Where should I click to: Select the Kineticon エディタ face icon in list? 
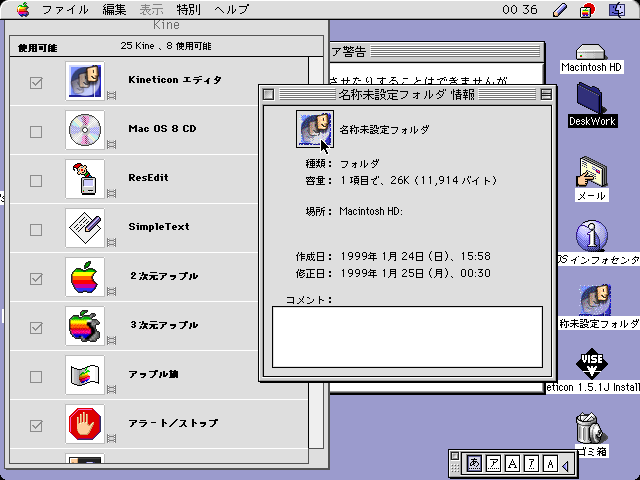85,81
